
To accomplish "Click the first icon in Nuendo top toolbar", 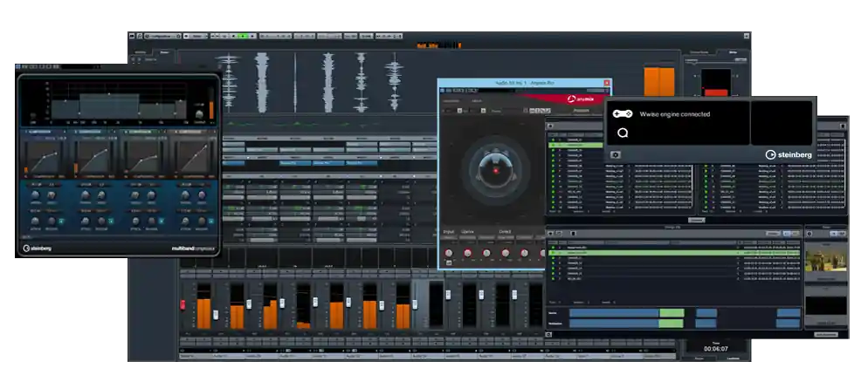I will click(132, 36).
